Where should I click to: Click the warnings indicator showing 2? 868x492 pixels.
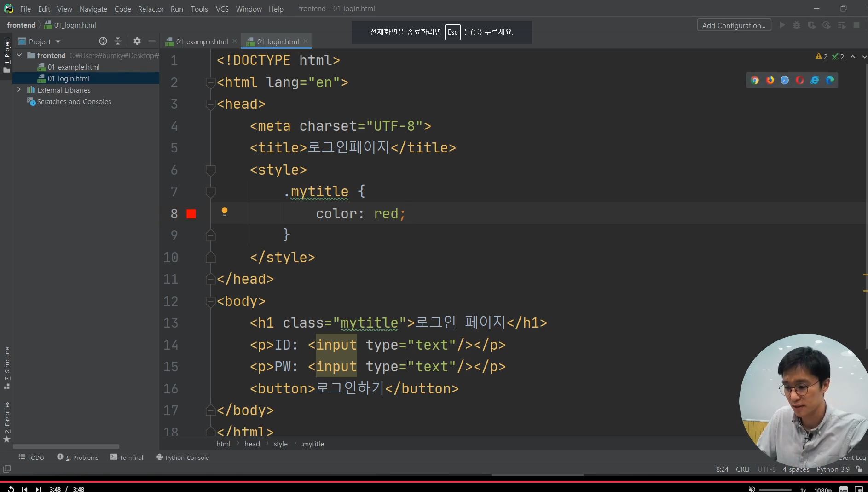coord(822,57)
